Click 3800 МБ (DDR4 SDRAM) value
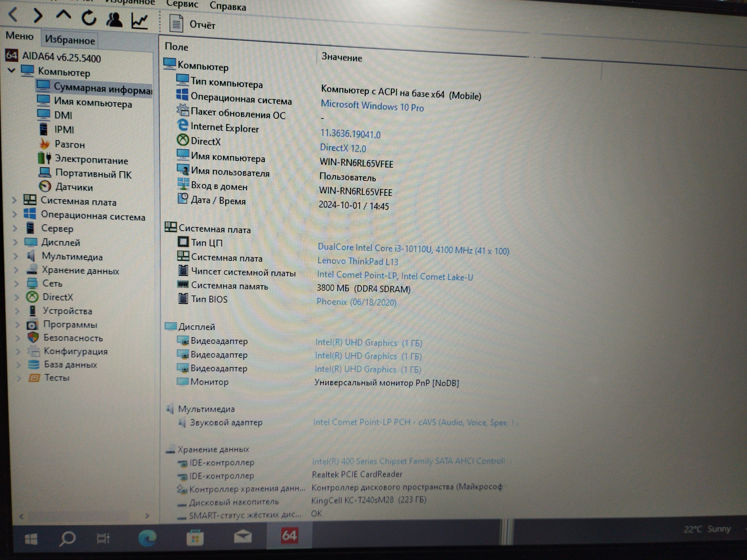This screenshot has width=747, height=560. click(x=363, y=289)
